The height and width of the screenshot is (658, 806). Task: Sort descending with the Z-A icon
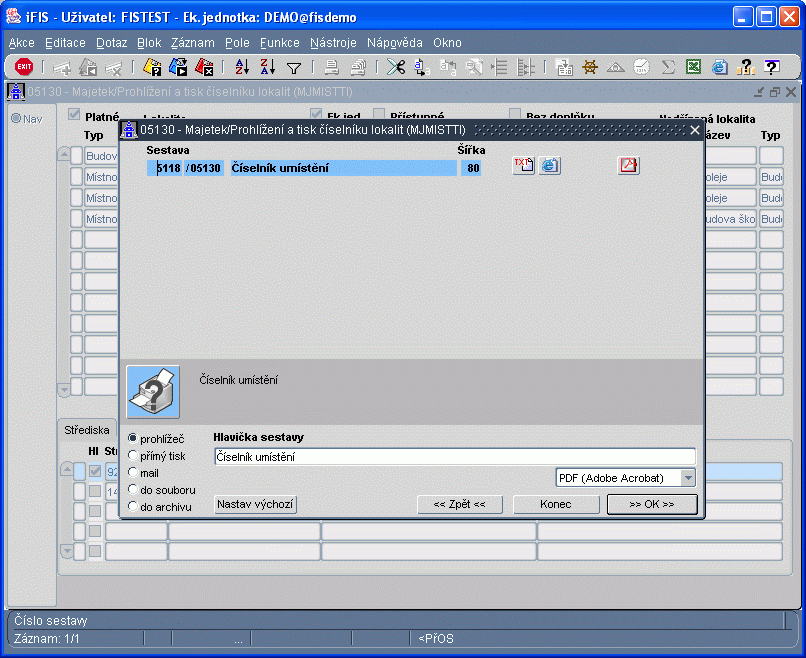268,67
